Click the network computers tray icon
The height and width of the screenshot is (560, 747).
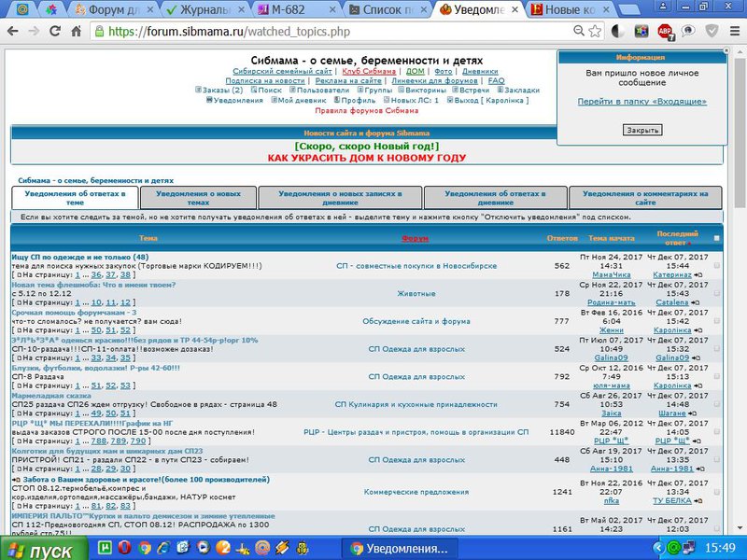(x=689, y=548)
